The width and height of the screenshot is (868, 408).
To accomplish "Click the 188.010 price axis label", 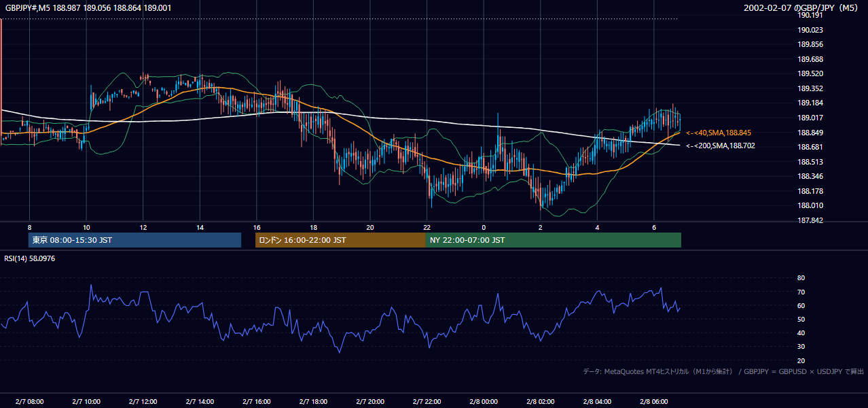I will (x=810, y=205).
